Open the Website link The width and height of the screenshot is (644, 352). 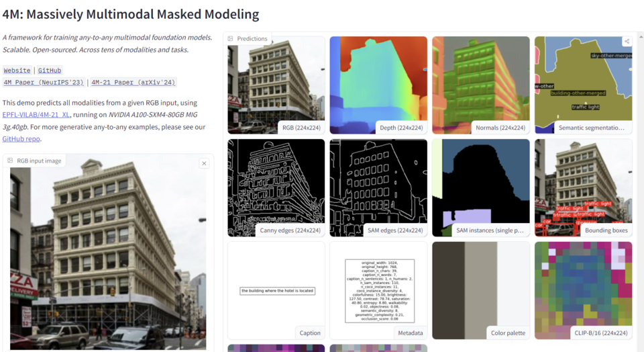point(17,71)
